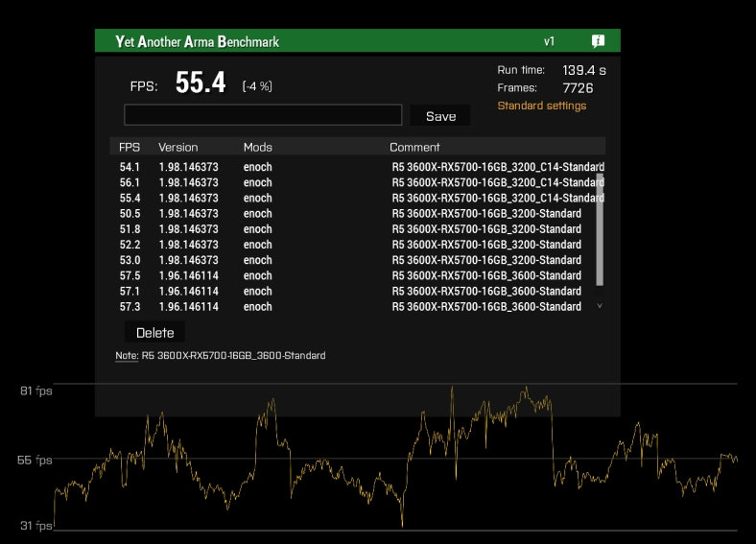Click the Frames value 7726
Viewport: 756px width, 544px height.
[x=578, y=88]
